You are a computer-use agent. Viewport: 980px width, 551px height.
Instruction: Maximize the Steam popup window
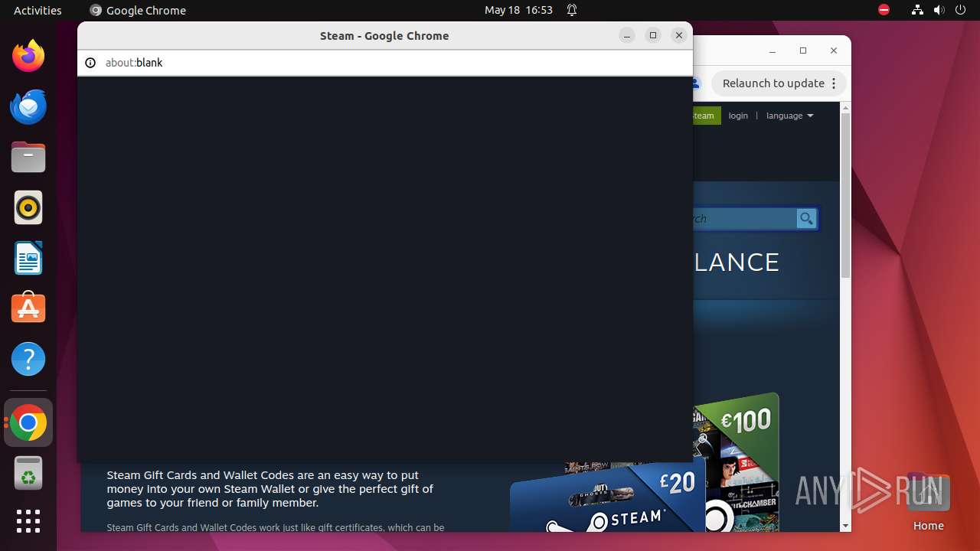coord(653,35)
